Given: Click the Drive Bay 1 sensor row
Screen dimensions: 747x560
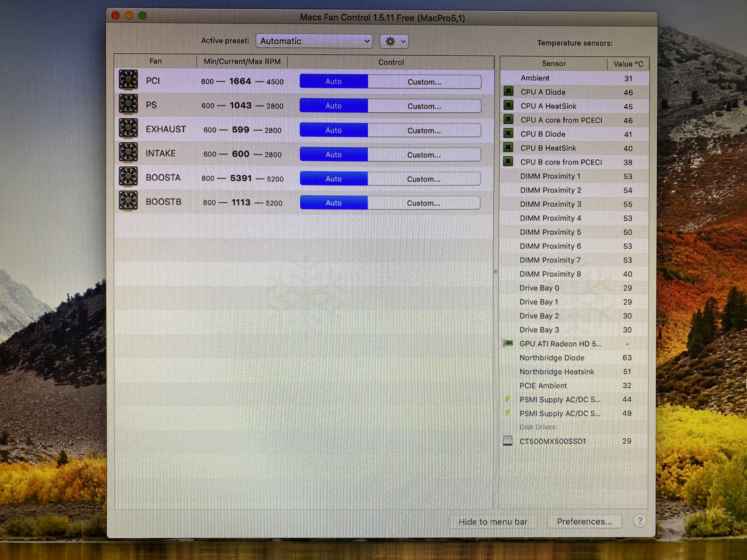Looking at the screenshot, I should [574, 302].
